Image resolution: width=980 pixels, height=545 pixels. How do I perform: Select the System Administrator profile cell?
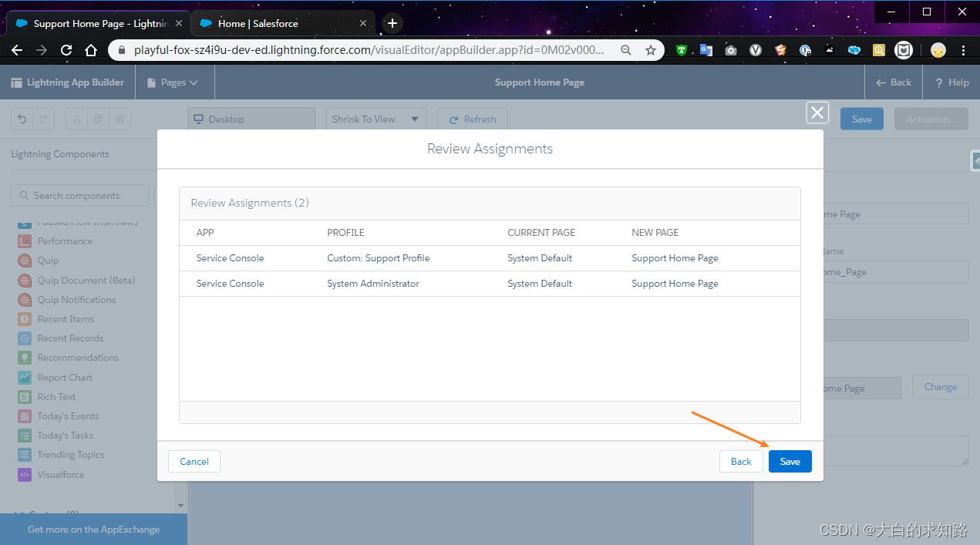pos(373,284)
